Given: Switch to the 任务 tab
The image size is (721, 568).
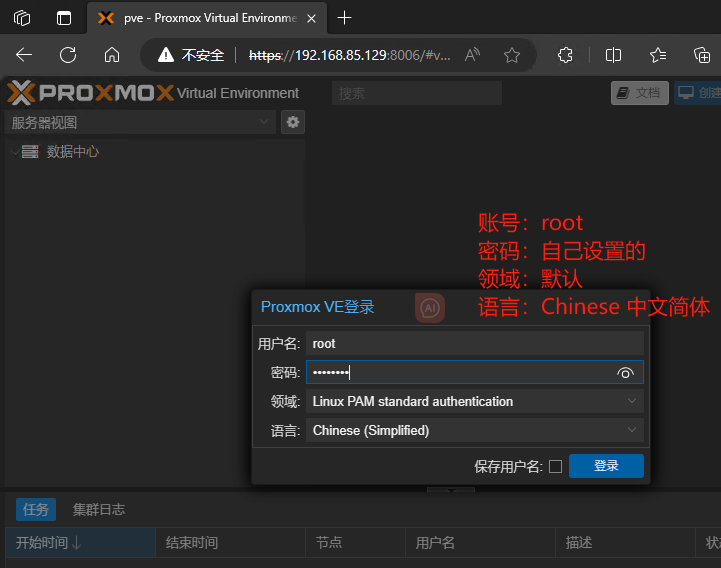Looking at the screenshot, I should coord(36,509).
